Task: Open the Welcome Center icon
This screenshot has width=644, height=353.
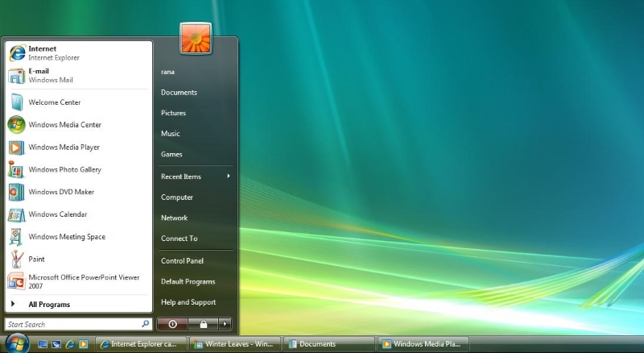Action: point(17,102)
